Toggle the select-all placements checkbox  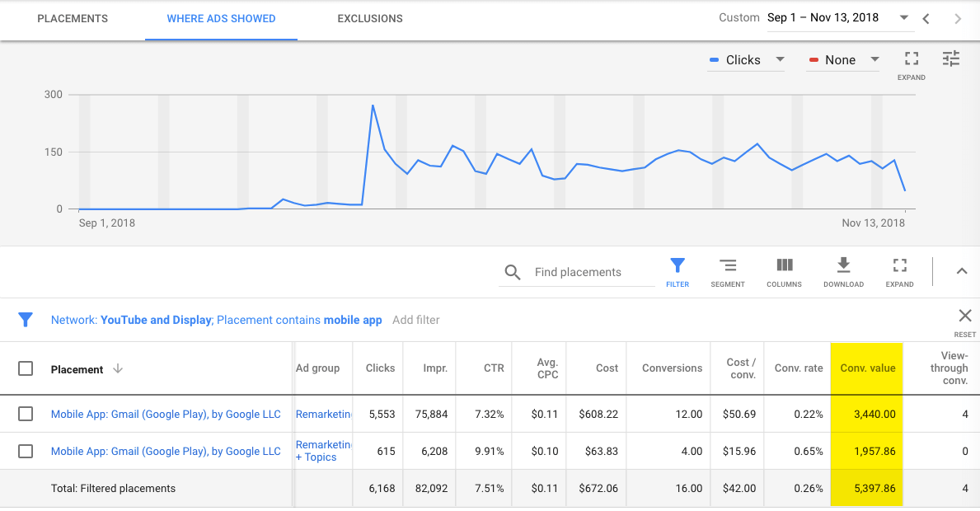coord(26,368)
